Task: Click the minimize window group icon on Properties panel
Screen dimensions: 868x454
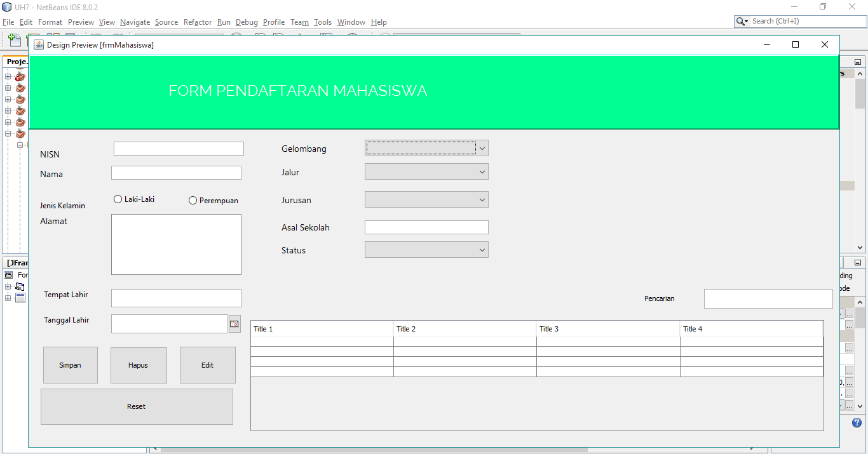Action: (x=858, y=262)
